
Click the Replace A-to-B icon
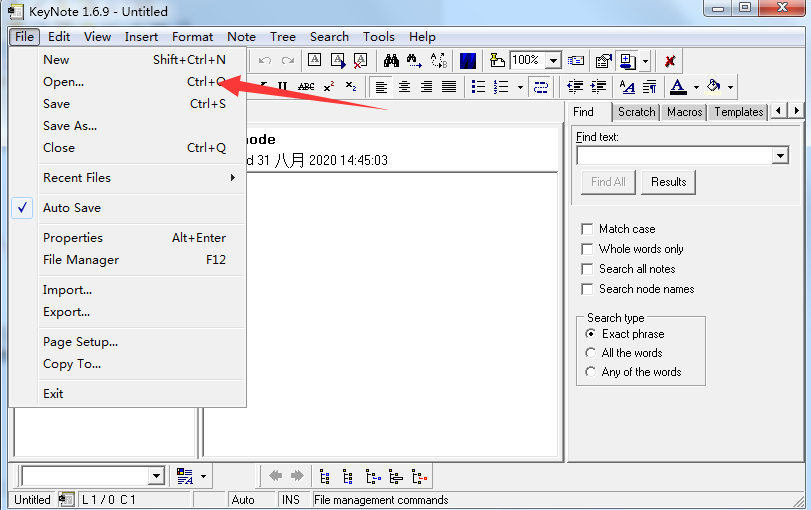[439, 61]
